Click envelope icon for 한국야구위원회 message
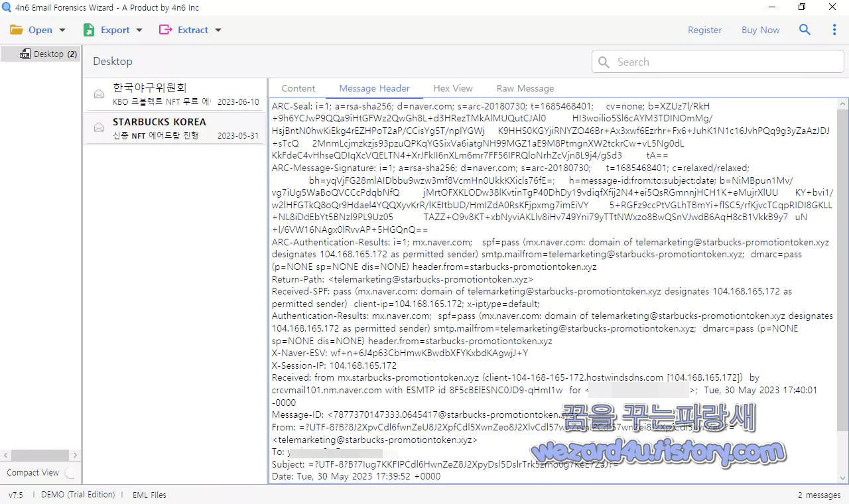This screenshot has width=849, height=504. pyautogui.click(x=99, y=94)
